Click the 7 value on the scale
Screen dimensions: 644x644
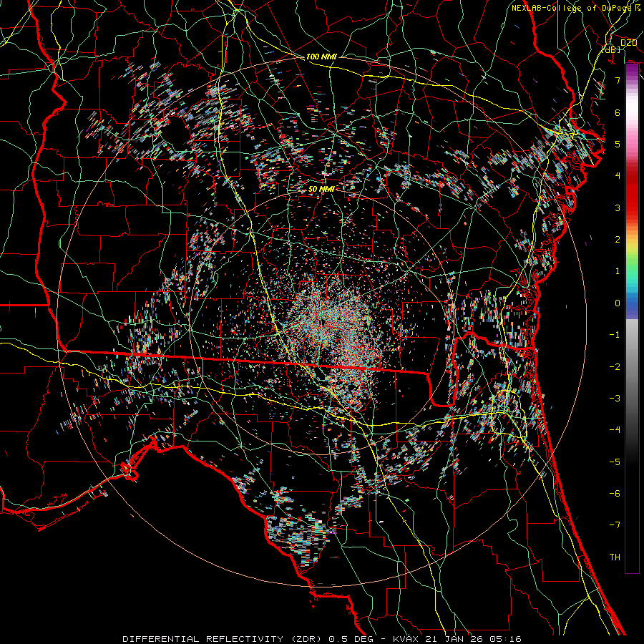pos(618,80)
